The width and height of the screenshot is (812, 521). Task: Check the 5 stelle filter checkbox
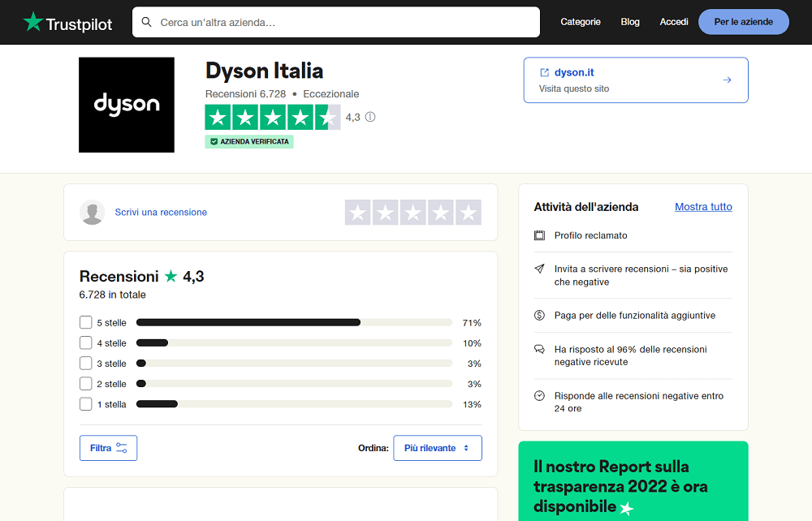point(86,322)
